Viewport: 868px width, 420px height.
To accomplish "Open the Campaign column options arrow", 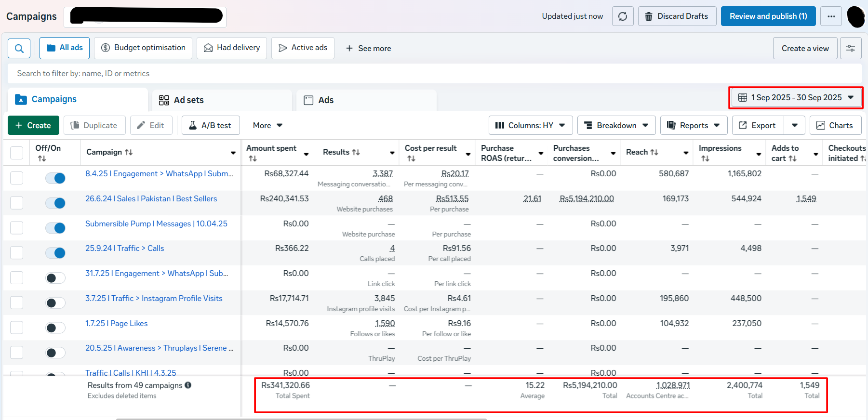I will [x=233, y=153].
